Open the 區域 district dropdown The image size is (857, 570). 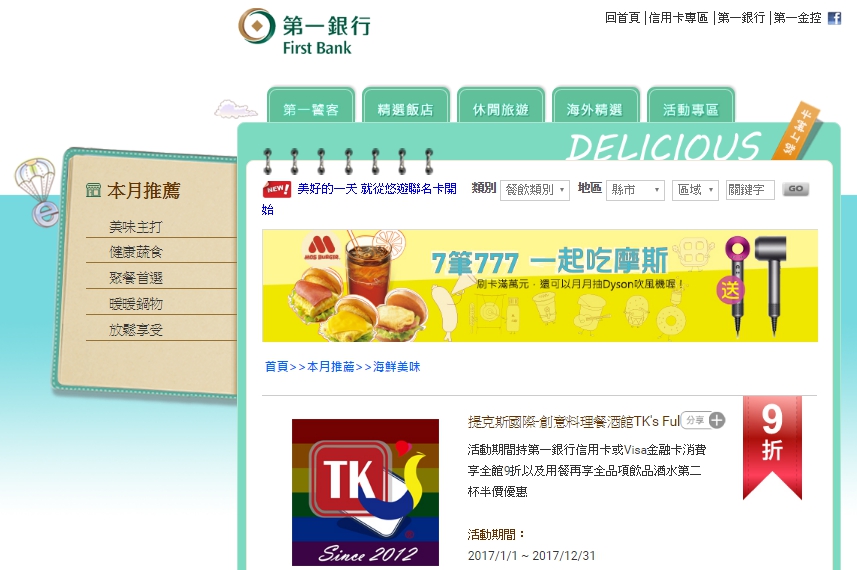(695, 190)
